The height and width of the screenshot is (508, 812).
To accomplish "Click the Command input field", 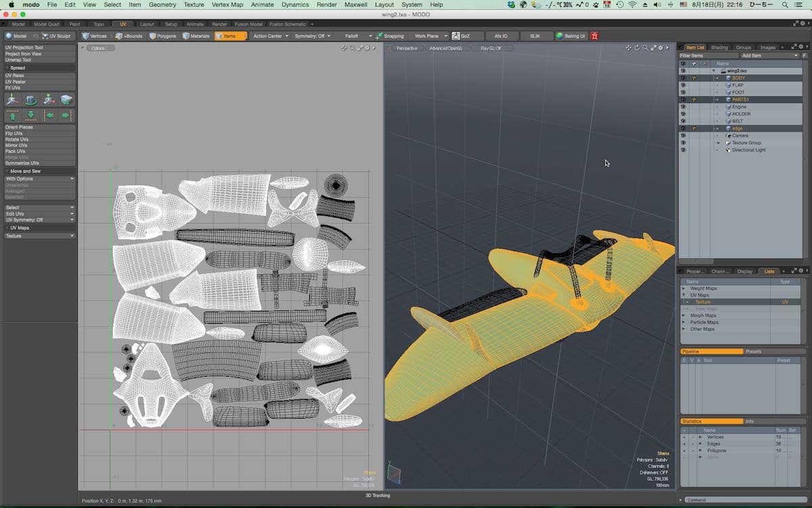I will (744, 500).
